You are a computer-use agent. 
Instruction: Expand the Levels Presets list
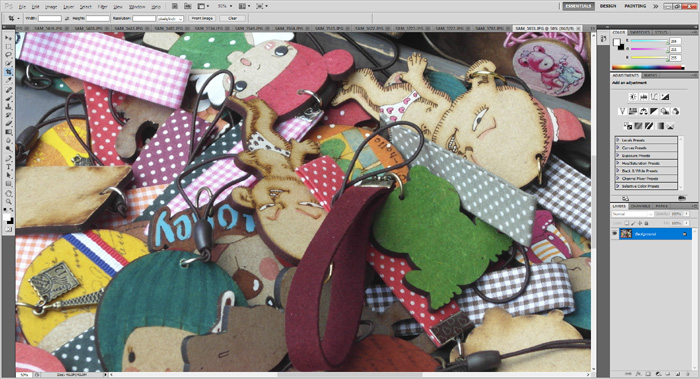tap(646, 140)
